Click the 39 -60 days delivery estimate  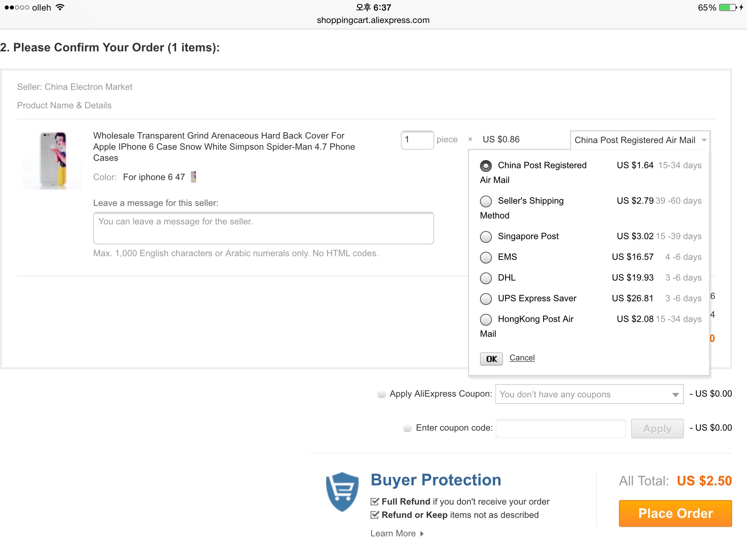pyautogui.click(x=678, y=201)
